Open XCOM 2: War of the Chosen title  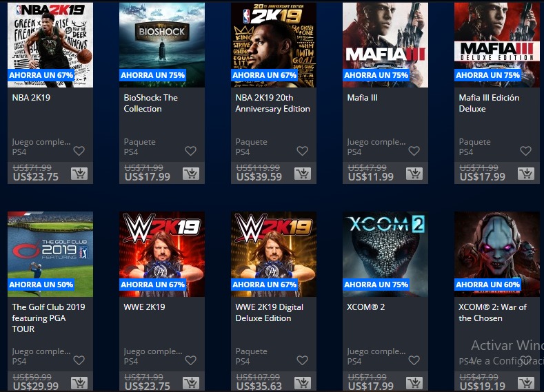(x=492, y=312)
